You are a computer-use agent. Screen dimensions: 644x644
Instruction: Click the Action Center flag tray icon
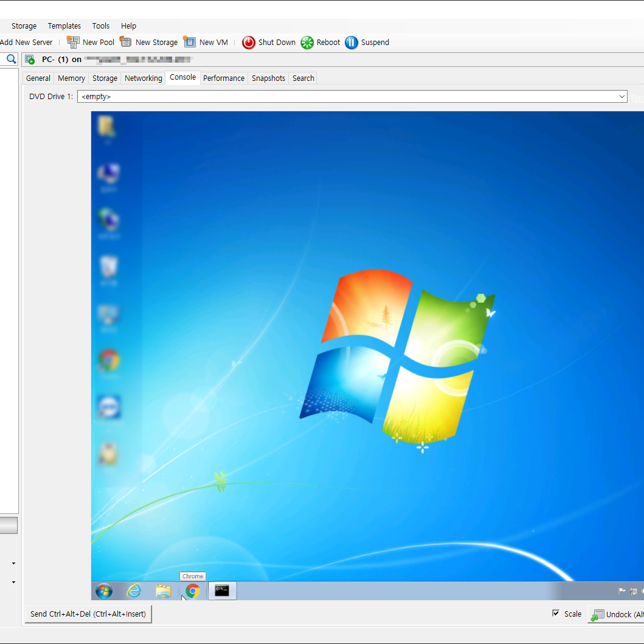coord(622,591)
